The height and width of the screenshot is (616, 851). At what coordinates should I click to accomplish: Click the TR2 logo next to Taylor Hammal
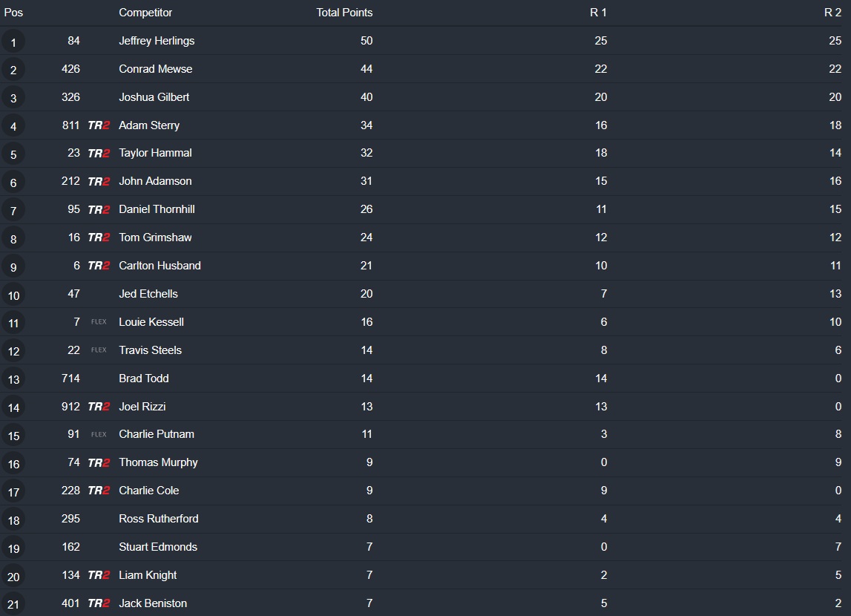[99, 154]
